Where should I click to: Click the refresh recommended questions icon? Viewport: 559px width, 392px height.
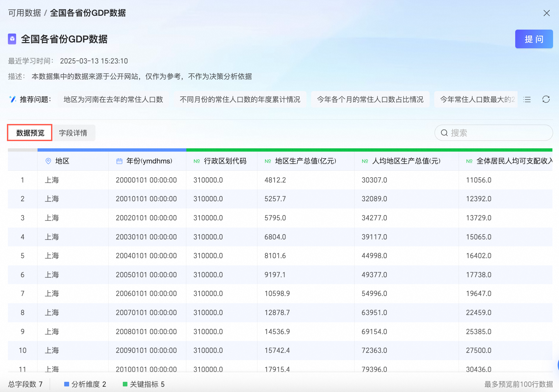[546, 99]
